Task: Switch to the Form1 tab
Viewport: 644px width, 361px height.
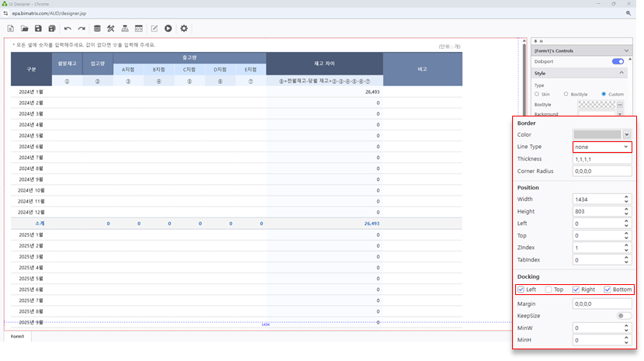Action: tap(18, 336)
